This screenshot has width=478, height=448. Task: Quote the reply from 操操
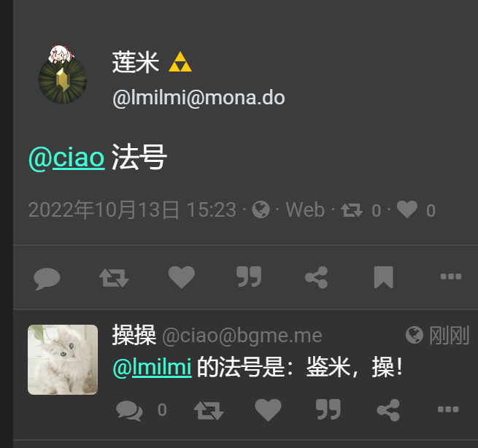(x=328, y=409)
